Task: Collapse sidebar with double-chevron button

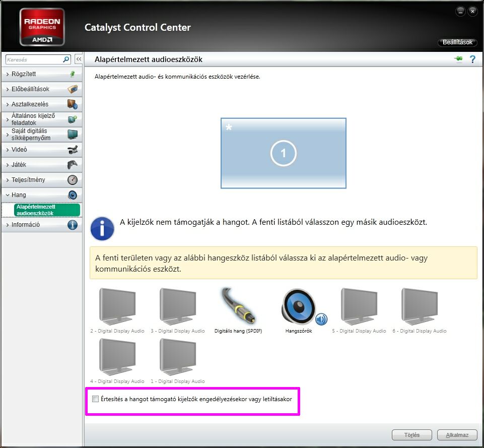Action: [x=79, y=59]
